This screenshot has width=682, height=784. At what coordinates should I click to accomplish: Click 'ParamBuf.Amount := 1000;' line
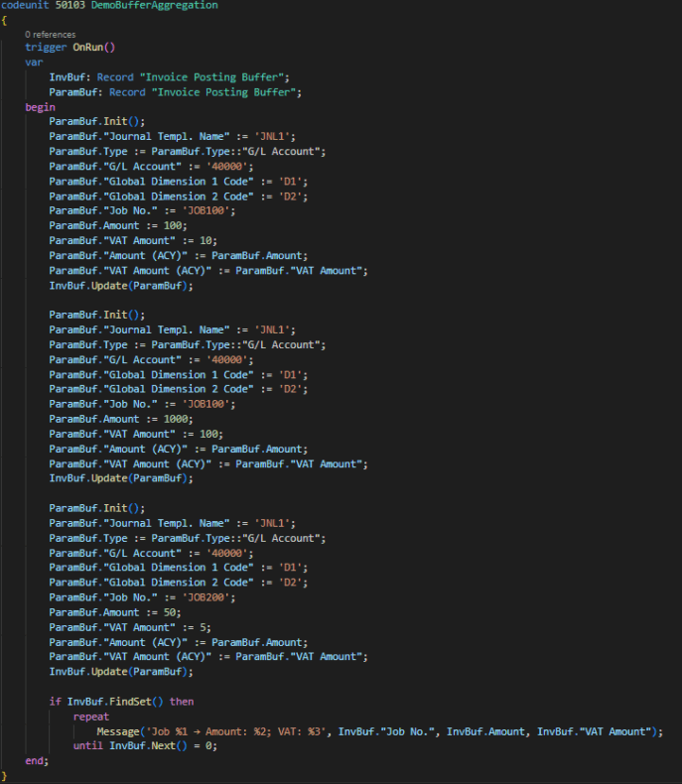coord(121,419)
